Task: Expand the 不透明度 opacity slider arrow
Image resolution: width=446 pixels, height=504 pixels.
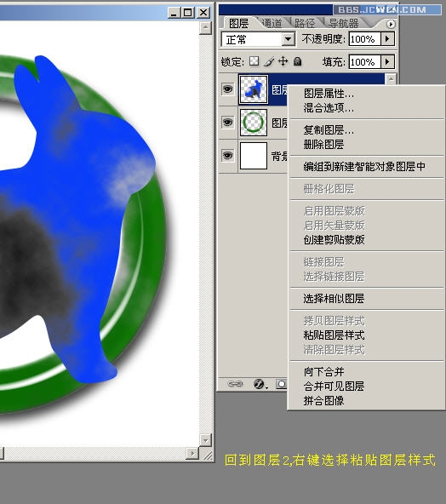Action: pyautogui.click(x=387, y=39)
